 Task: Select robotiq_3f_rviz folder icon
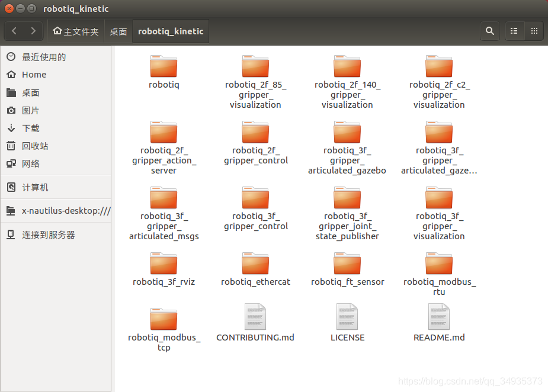click(164, 263)
